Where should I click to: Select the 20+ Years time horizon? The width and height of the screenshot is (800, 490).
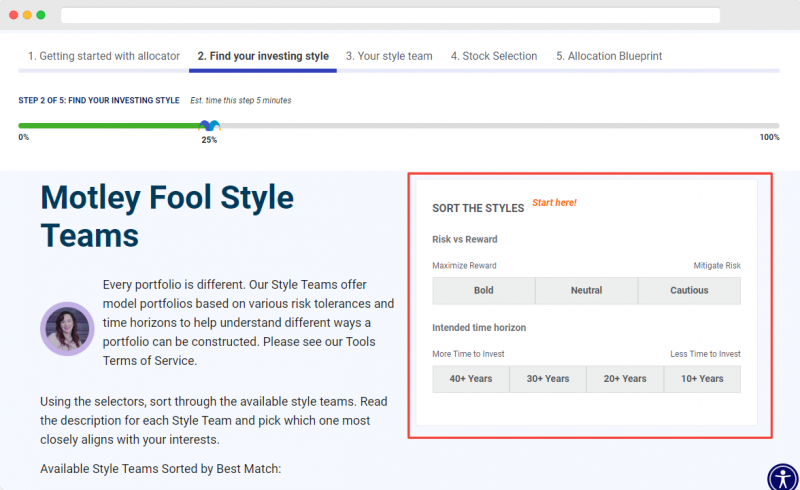pyautogui.click(x=625, y=379)
